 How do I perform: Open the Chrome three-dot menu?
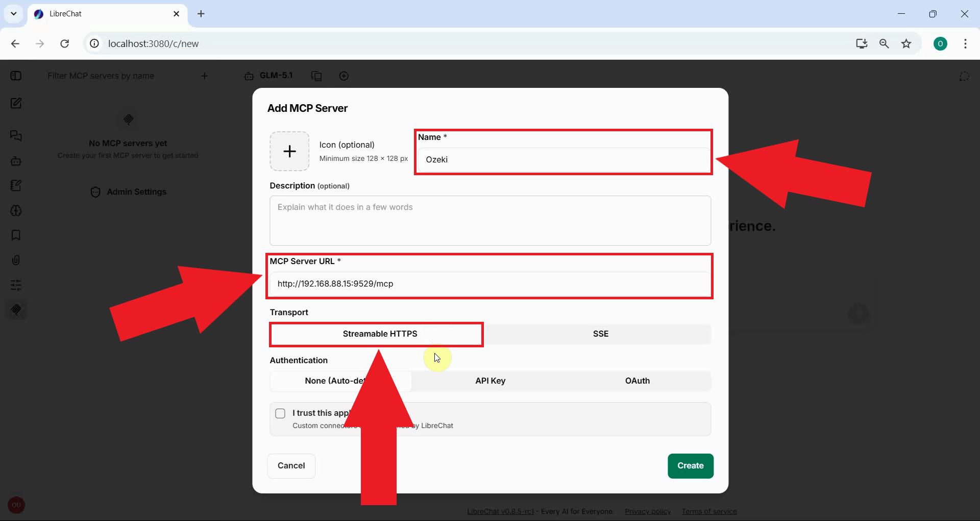click(965, 44)
